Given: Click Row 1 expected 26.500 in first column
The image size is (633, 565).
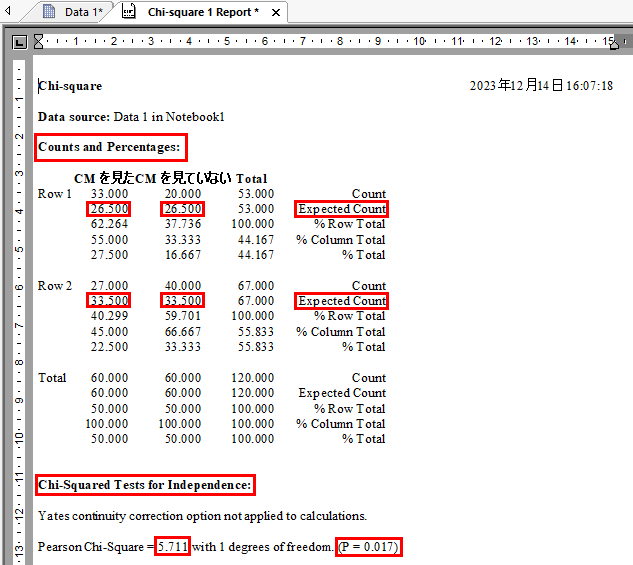Looking at the screenshot, I should click(108, 209).
